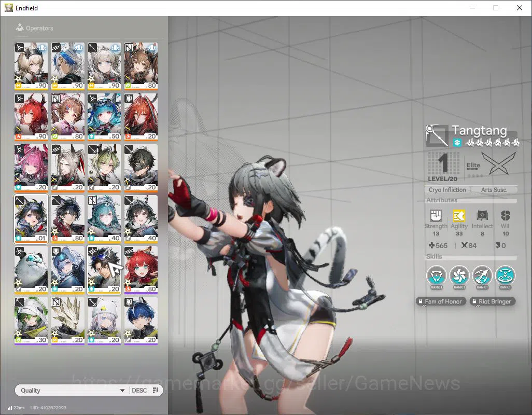
Task: Click the locked Riot Bringer button
Action: [493, 301]
